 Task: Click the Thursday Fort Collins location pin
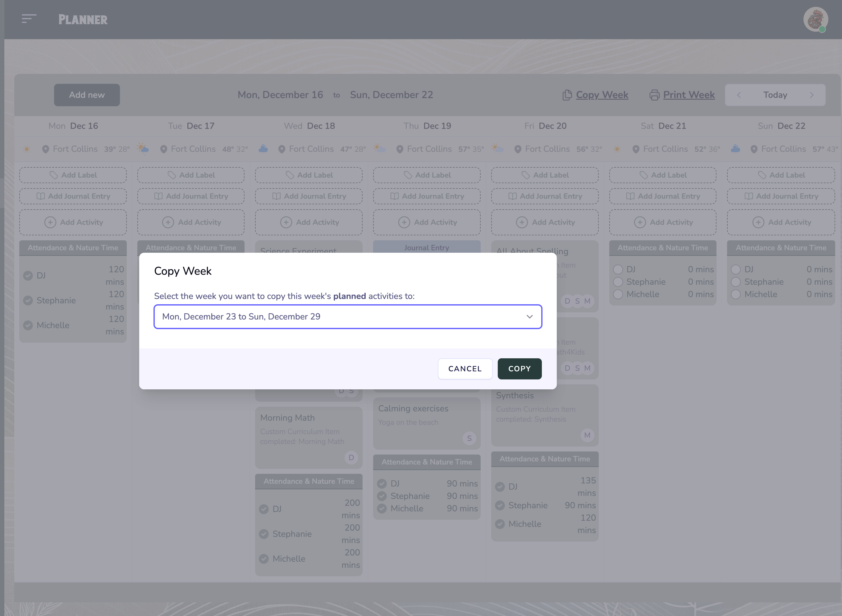400,149
